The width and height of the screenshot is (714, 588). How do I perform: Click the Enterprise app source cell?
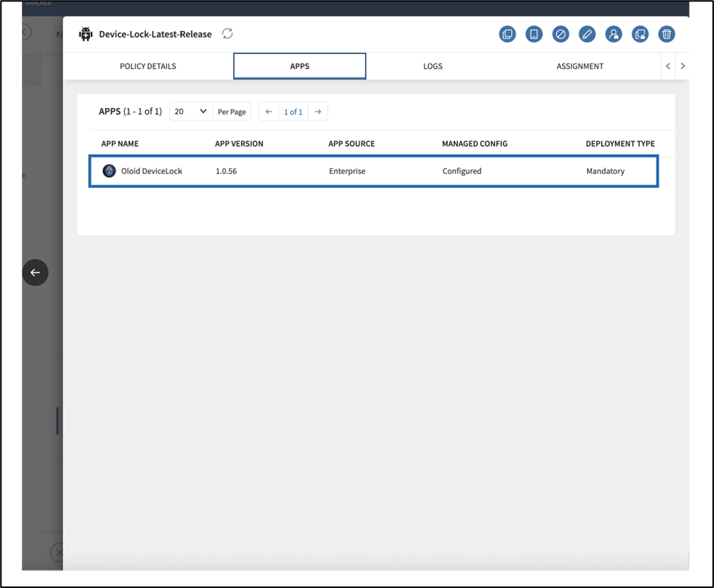point(347,171)
